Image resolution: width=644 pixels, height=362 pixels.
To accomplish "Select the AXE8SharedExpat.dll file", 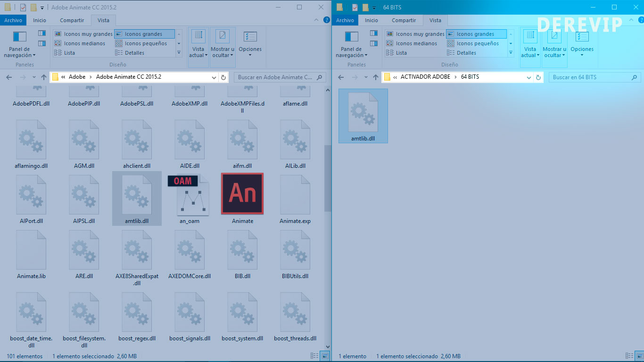I will (x=137, y=258).
